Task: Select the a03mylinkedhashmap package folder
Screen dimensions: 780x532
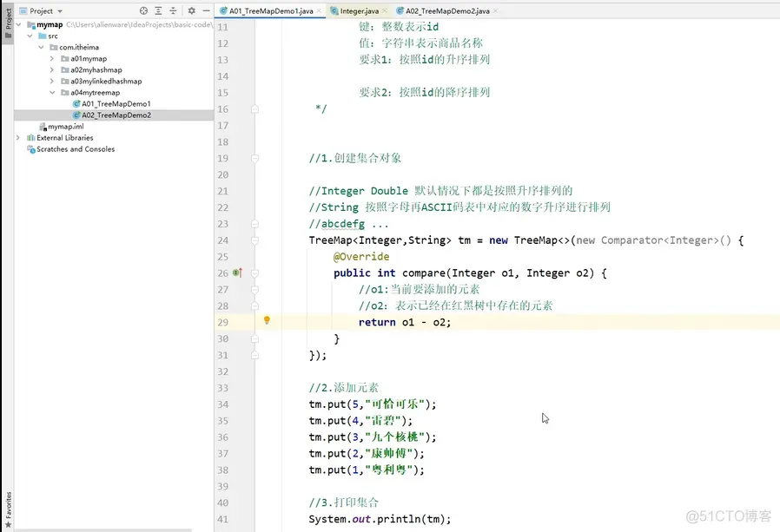Action: click(106, 81)
